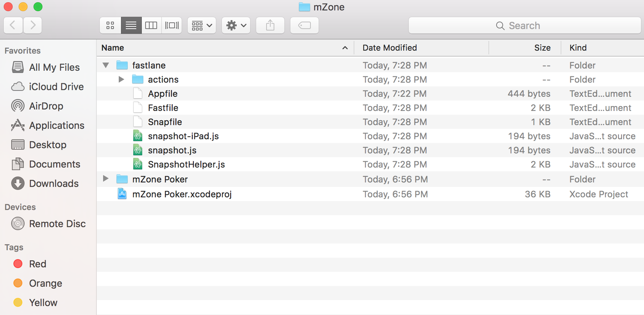Expand the actions folder
Screen dimensions: 644x315
pyautogui.click(x=121, y=79)
